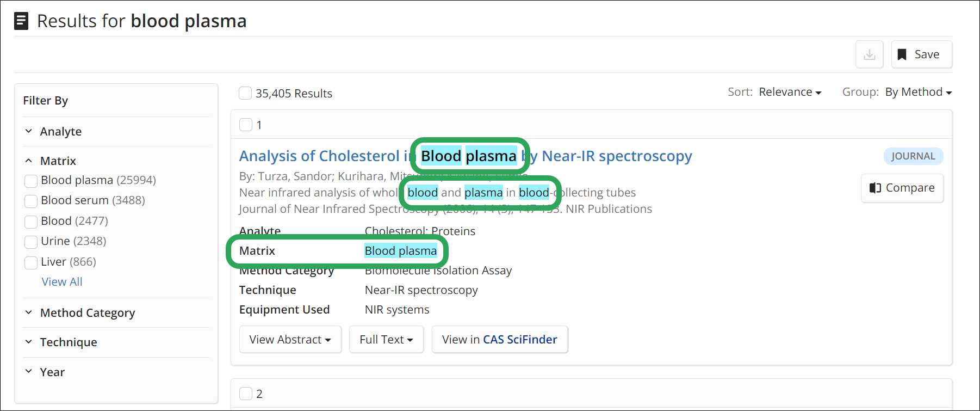Open the View Abstract dropdown
This screenshot has width=980, height=411.
(x=290, y=339)
